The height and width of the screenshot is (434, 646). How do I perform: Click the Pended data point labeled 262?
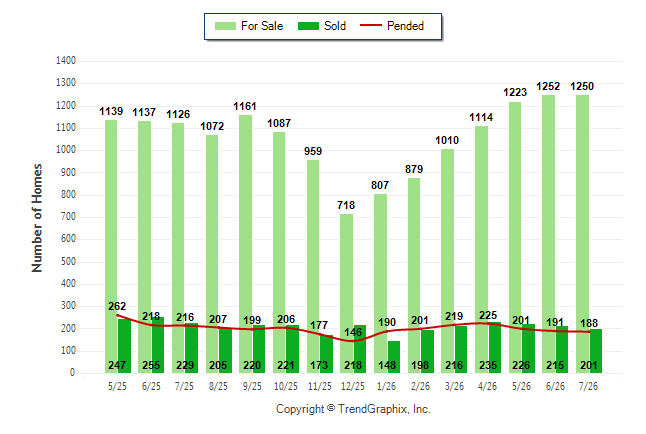pyautogui.click(x=117, y=315)
